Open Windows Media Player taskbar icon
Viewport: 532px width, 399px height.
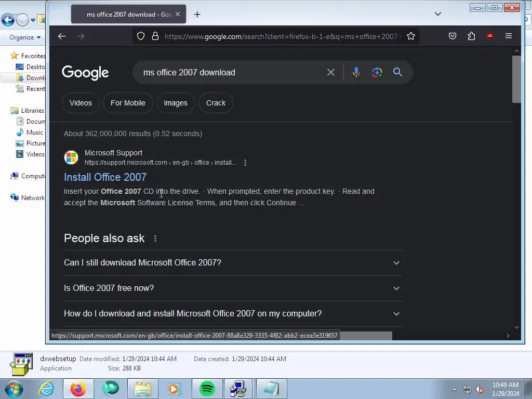(175, 389)
